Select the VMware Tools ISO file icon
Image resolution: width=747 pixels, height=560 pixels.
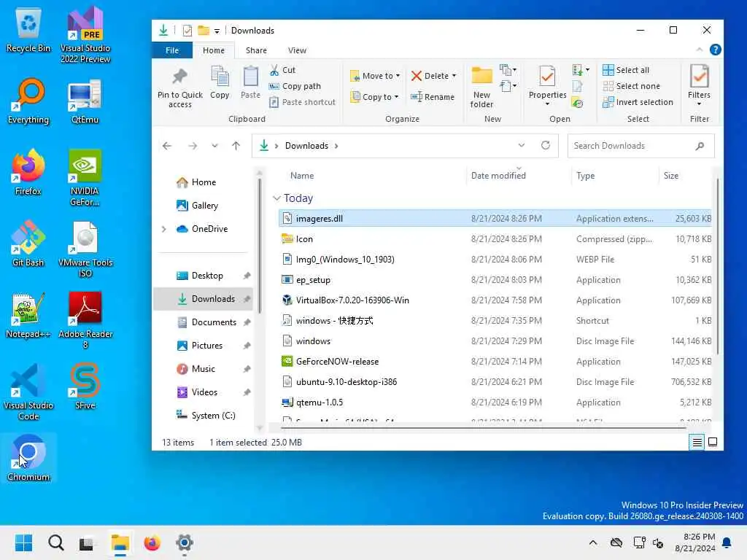pyautogui.click(x=85, y=249)
